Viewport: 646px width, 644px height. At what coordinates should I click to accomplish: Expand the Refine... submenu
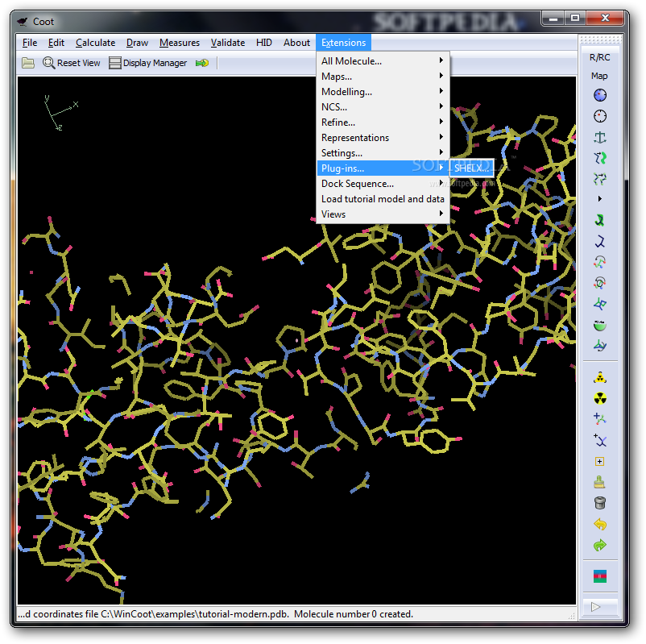(383, 122)
